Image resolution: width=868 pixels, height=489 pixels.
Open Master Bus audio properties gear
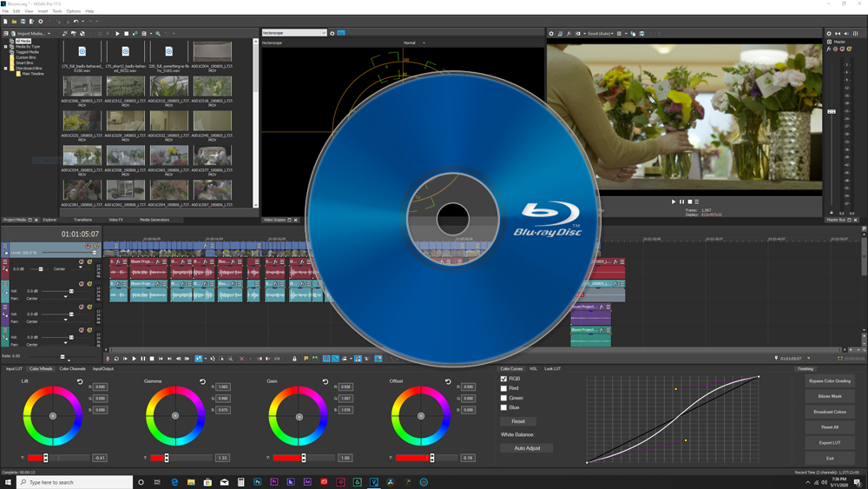coord(829,34)
